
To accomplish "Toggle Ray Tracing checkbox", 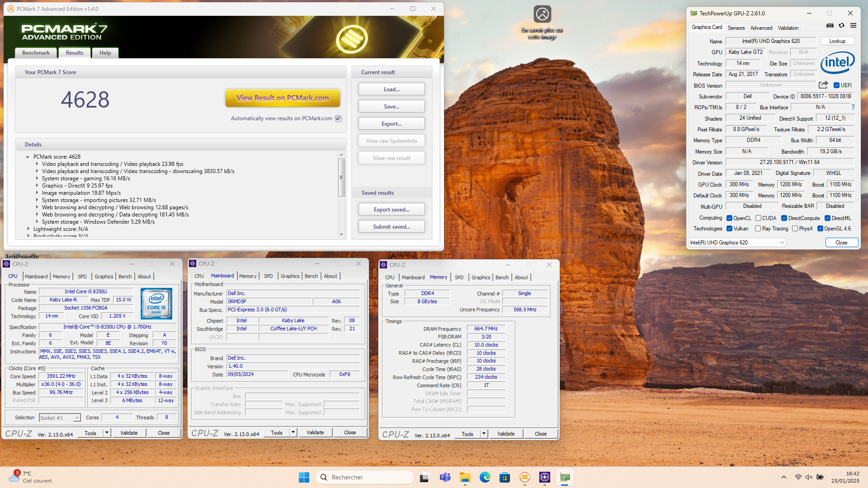I will click(x=758, y=229).
